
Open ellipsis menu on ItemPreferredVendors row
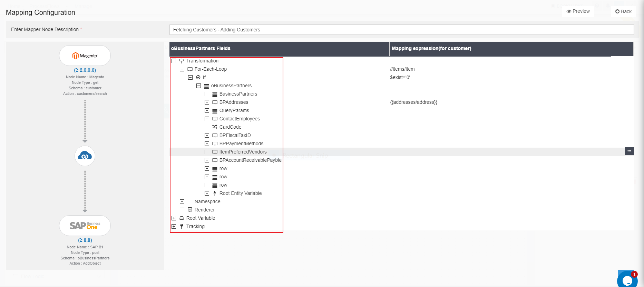click(629, 151)
